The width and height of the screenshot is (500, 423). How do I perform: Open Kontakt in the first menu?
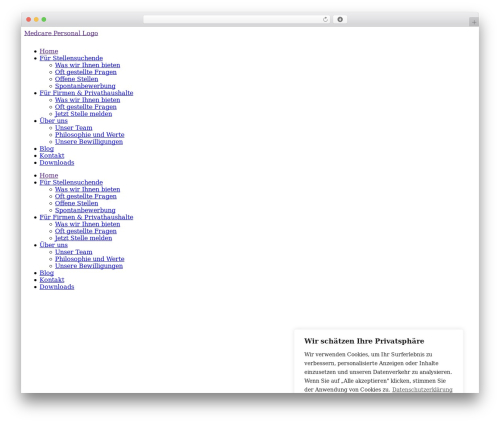coord(52,156)
